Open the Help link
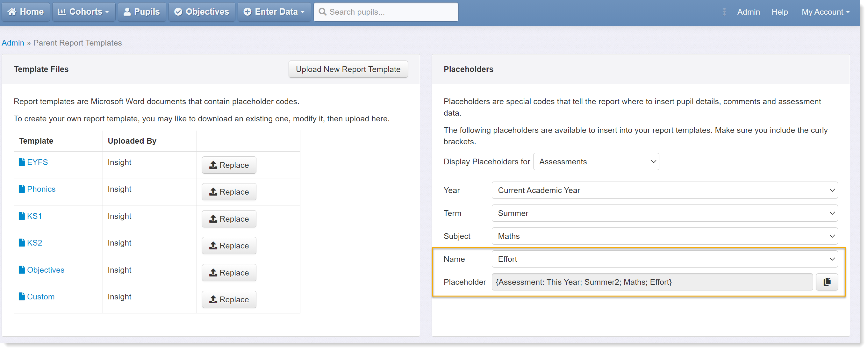This screenshot has width=868, height=351. pos(779,12)
